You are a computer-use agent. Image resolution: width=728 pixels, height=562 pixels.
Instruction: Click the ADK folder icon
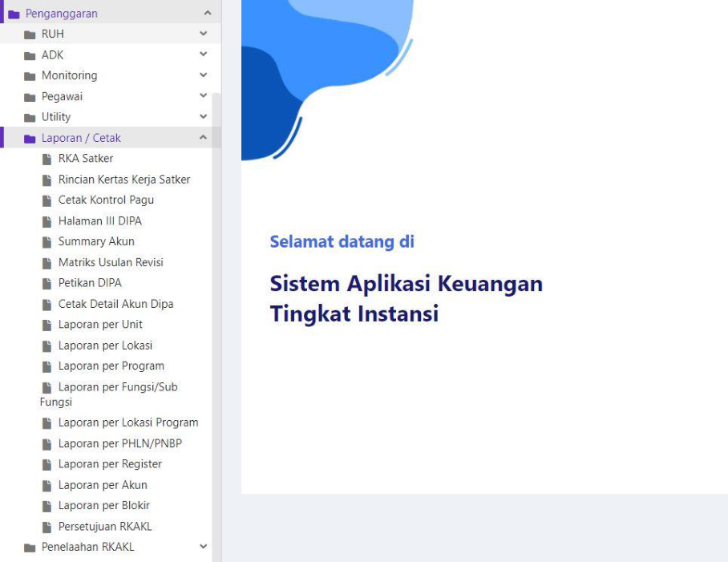[30, 55]
